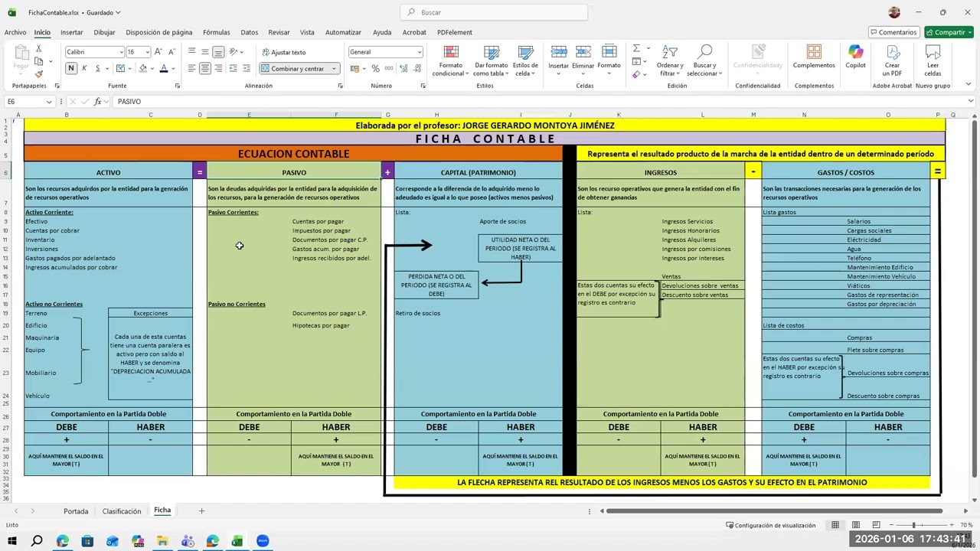Viewport: 980px width, 551px height.
Task: Open the font size dropdown
Action: tap(147, 52)
